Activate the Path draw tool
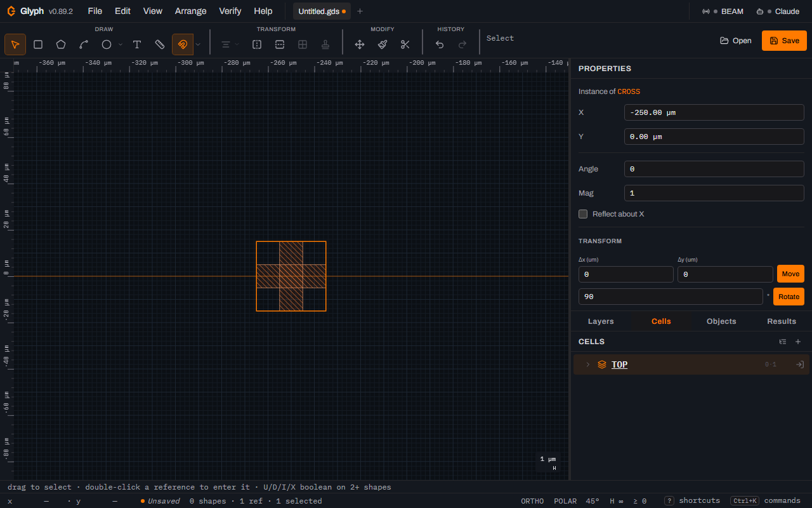This screenshot has width=812, height=508. click(84, 44)
